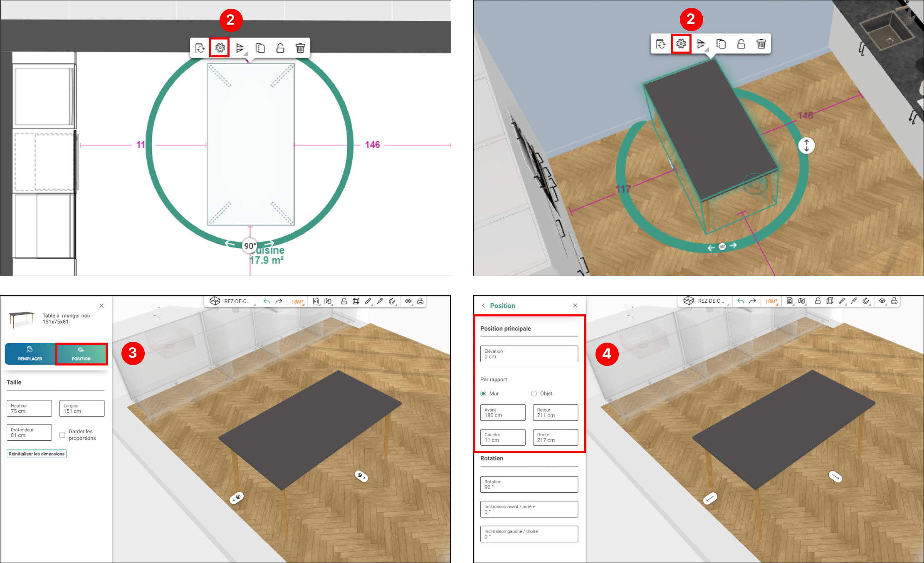Select the Mur radio button
Screen dimensions: 924x563
tap(483, 393)
